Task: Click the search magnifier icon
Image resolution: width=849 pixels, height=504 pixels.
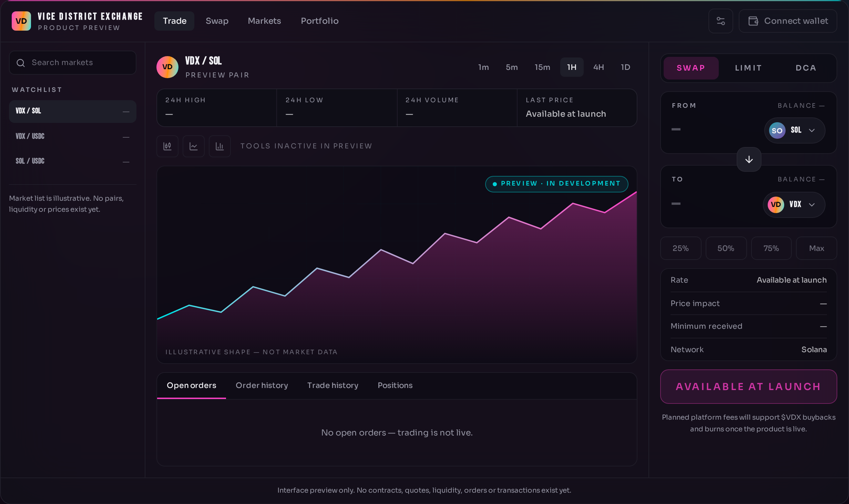Action: [x=21, y=63]
